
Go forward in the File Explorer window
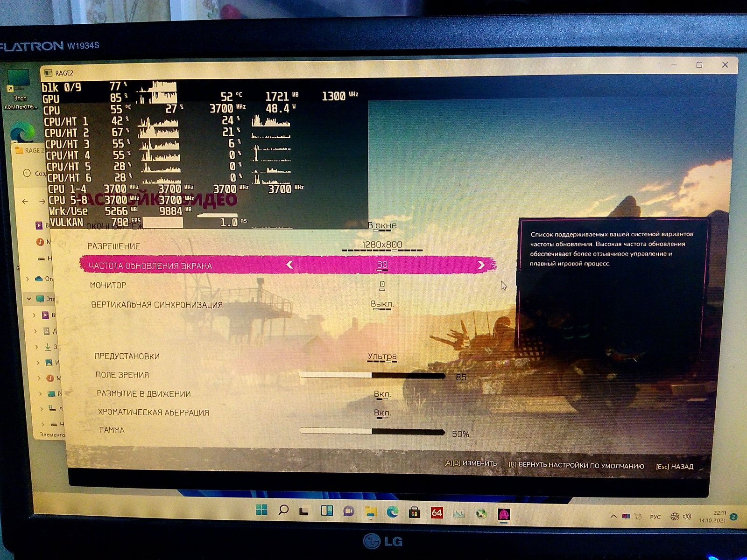(42, 202)
